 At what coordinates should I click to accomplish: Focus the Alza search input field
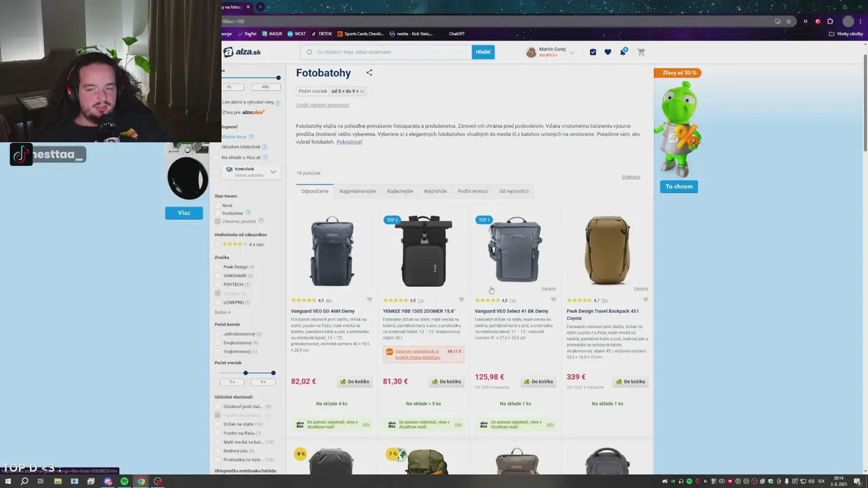pyautogui.click(x=387, y=52)
